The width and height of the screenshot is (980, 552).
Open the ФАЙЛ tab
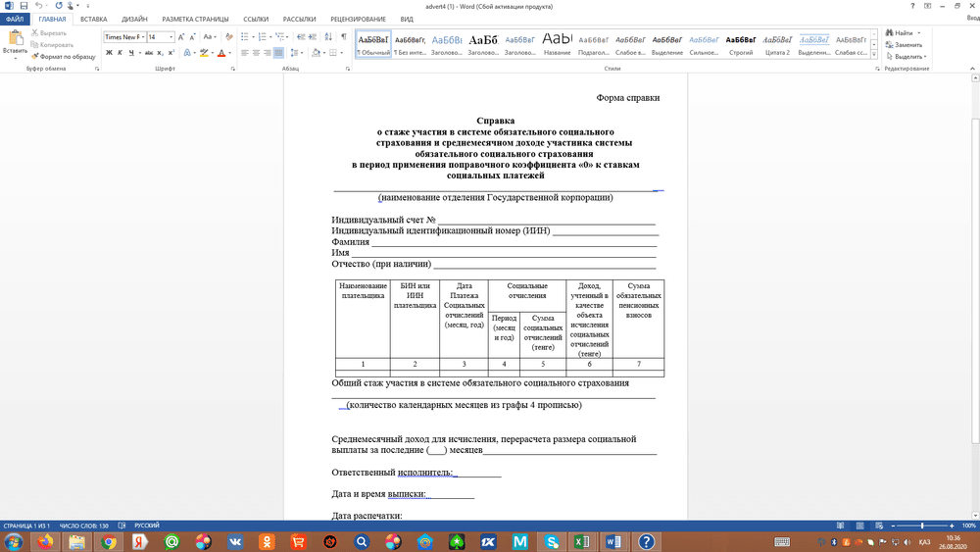[x=15, y=19]
